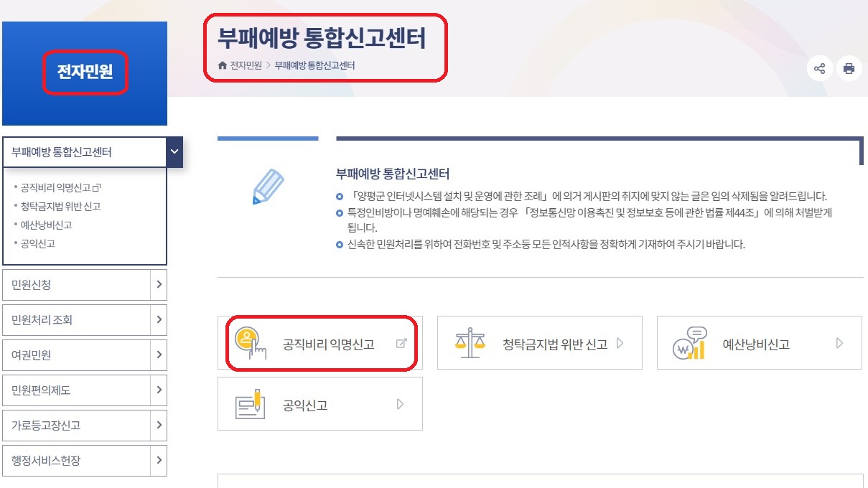The image size is (868, 488).
Task: Collapse the 부패예방 통합신고센터 sidebar menu
Action: pyautogui.click(x=174, y=152)
